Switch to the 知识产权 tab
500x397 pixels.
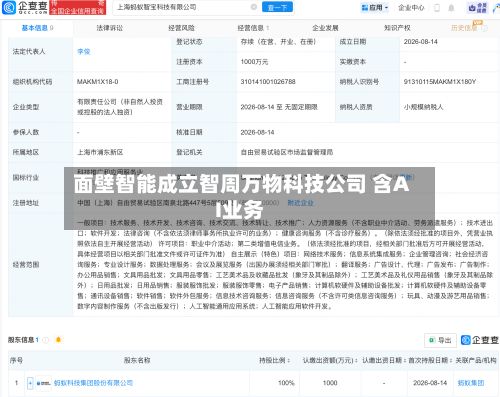coord(397,28)
